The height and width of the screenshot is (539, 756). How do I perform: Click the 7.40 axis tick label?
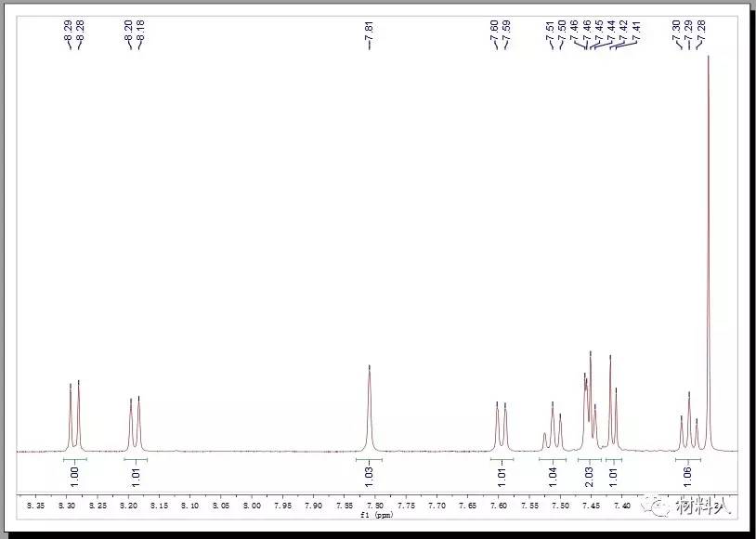(622, 506)
